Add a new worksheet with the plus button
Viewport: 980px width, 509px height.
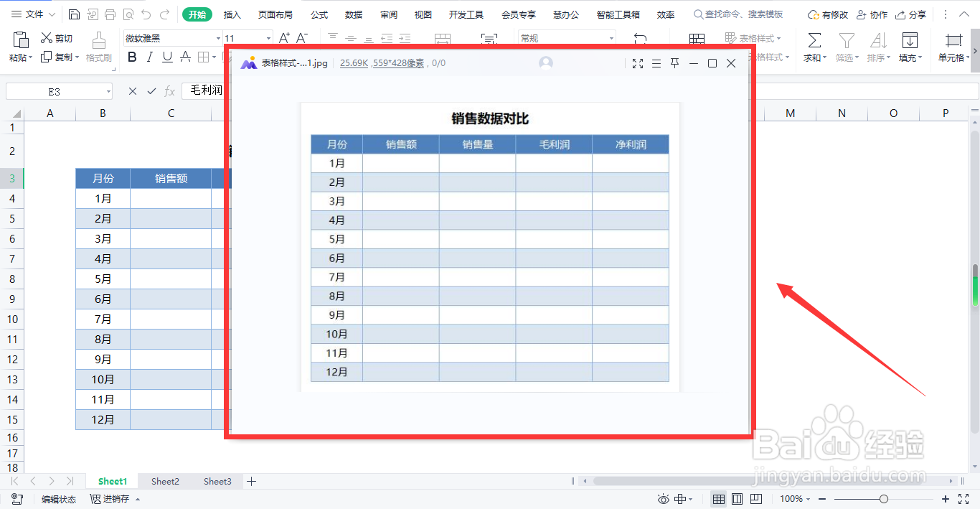250,481
